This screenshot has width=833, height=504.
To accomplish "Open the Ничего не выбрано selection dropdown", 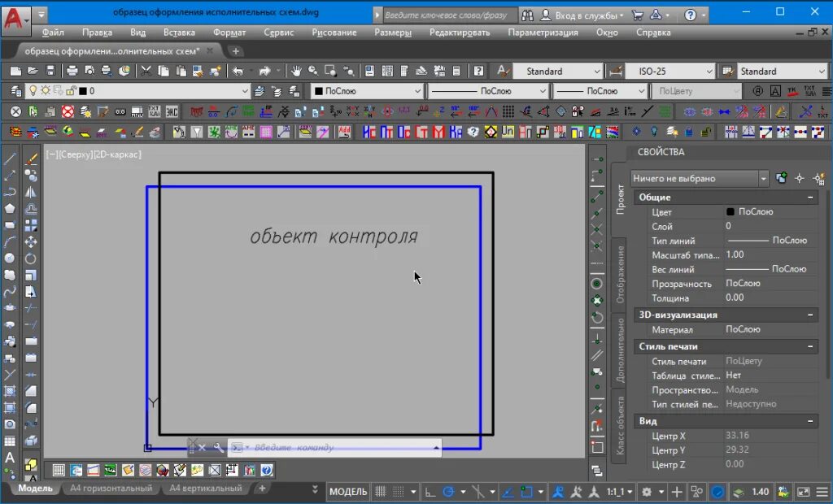I will (763, 179).
